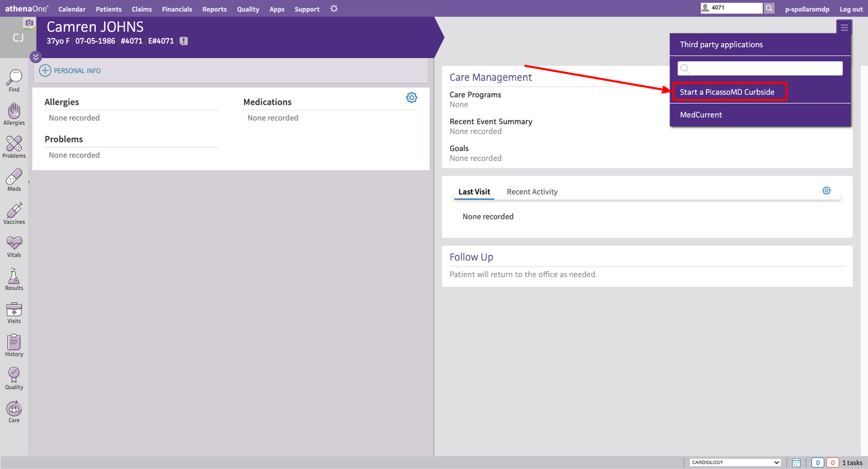Image resolution: width=868 pixels, height=469 pixels.
Task: Open the Calendar menu in top bar
Action: (72, 9)
